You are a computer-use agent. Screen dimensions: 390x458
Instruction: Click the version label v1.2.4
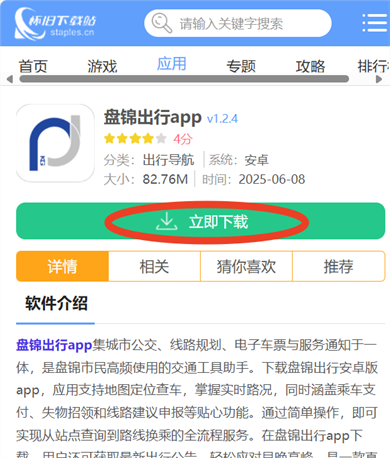point(222,119)
